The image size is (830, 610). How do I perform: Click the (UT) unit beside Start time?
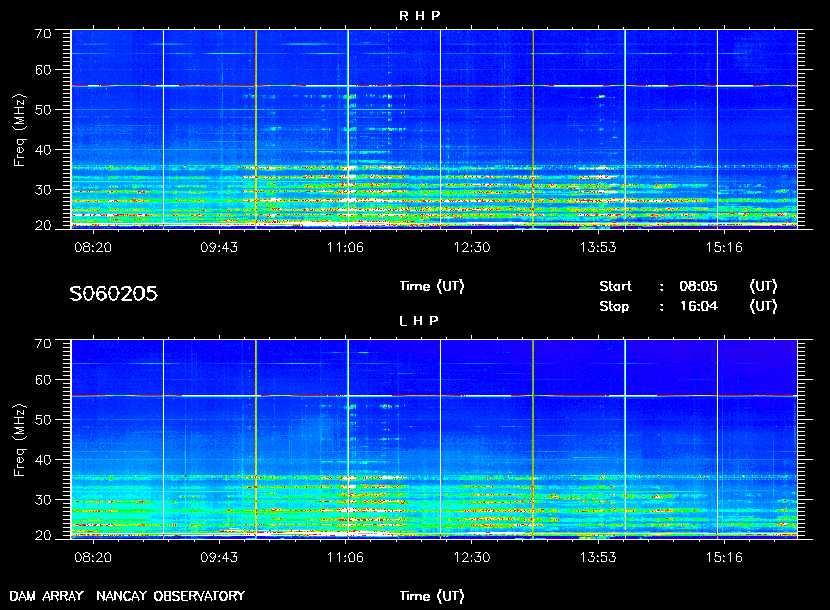[763, 286]
